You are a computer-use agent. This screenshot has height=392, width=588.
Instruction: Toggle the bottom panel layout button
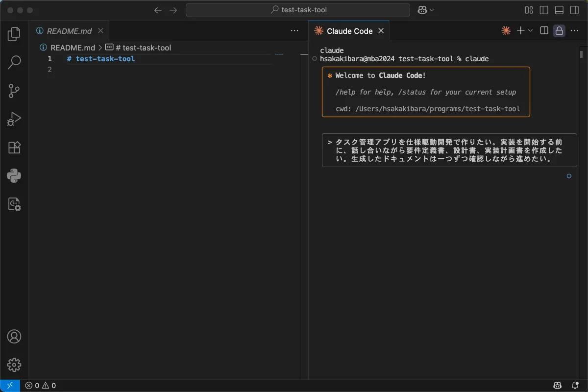(559, 10)
